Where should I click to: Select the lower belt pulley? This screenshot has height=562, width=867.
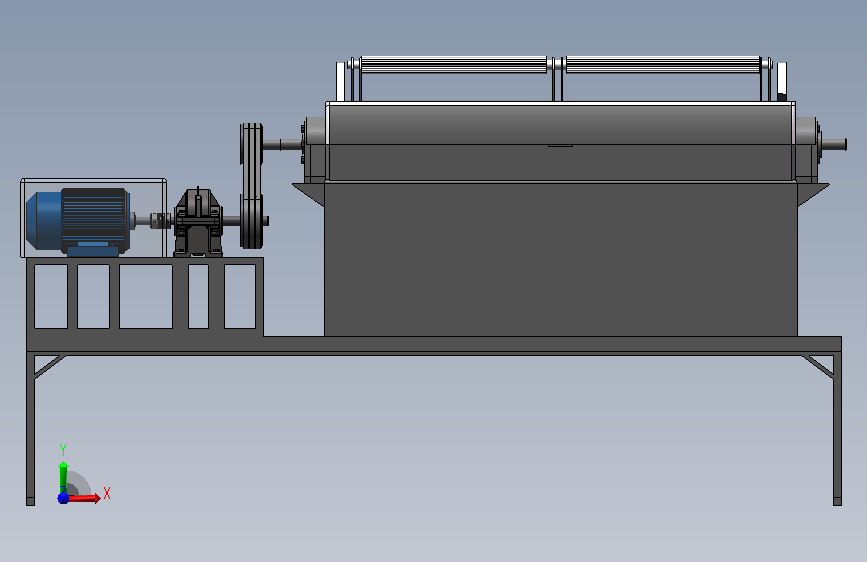coord(252,221)
